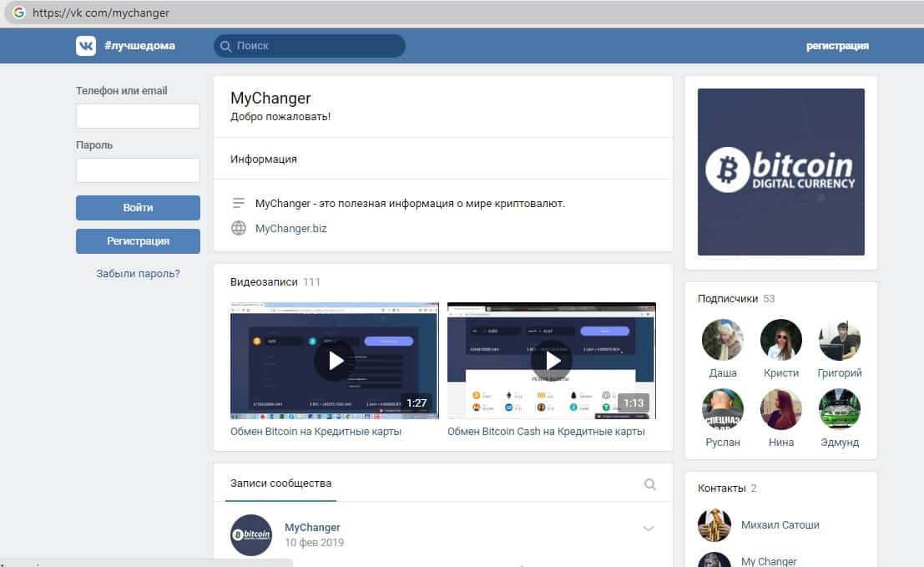Click the Михаил Сатоши contact name
The image size is (924, 567).
coord(780,524)
